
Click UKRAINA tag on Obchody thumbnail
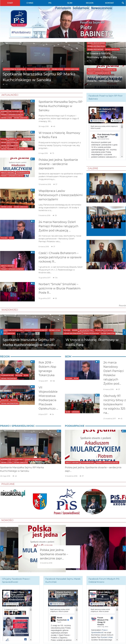coord(76,412)
